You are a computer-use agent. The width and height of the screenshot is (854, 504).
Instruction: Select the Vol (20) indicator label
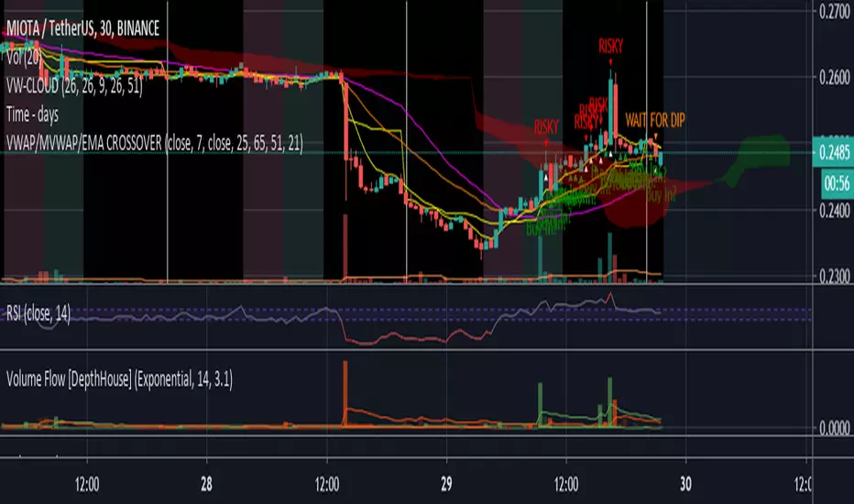point(24,57)
